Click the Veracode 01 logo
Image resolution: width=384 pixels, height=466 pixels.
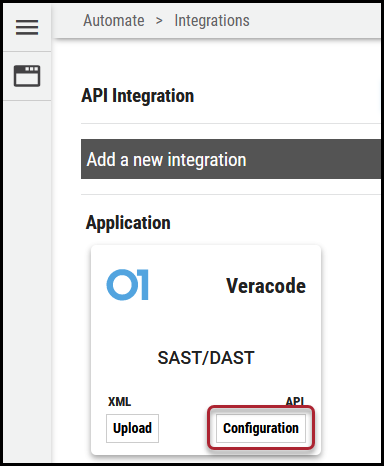[x=127, y=285]
